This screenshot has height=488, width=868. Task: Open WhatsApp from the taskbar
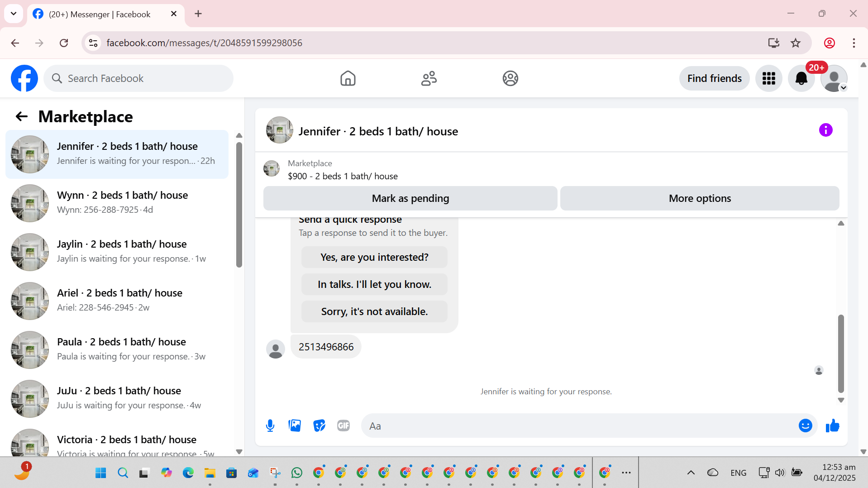296,473
